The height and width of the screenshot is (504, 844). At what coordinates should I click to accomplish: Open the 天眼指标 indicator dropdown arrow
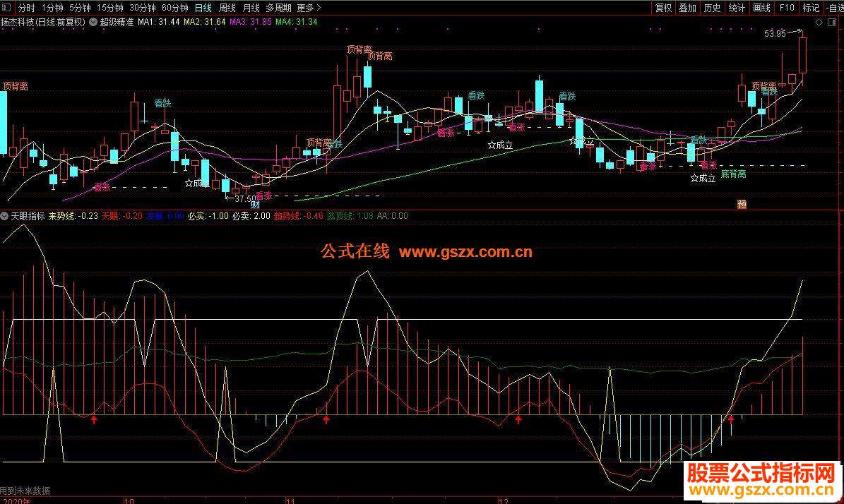[x=5, y=216]
